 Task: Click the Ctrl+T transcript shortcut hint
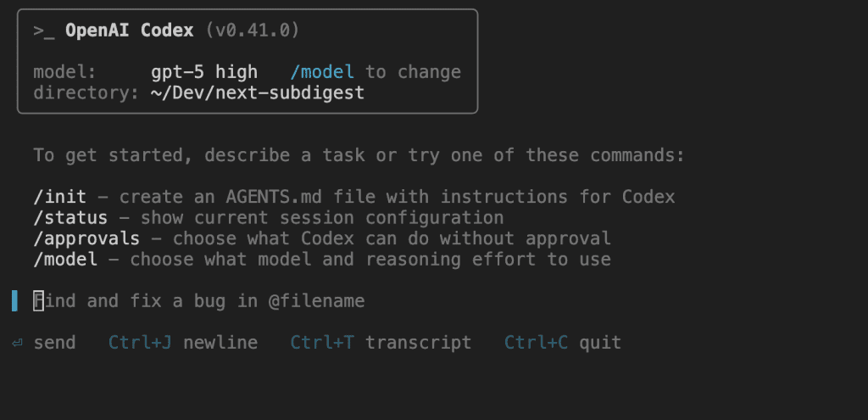381,343
